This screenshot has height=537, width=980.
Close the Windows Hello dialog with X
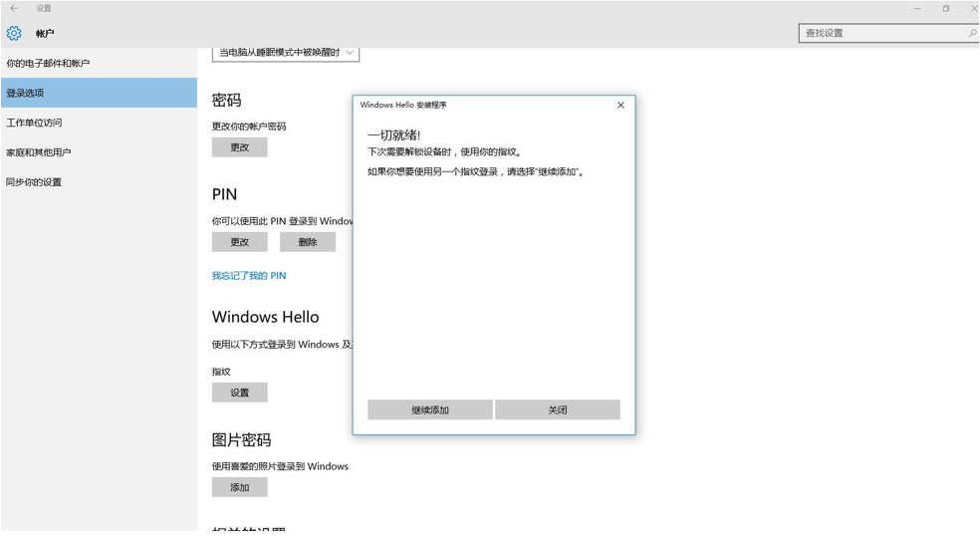coord(620,106)
